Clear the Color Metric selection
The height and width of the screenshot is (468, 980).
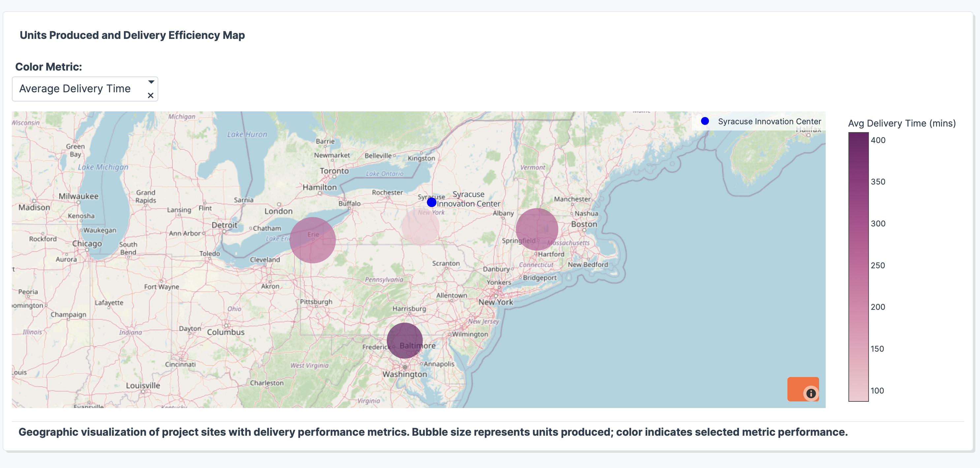point(151,96)
